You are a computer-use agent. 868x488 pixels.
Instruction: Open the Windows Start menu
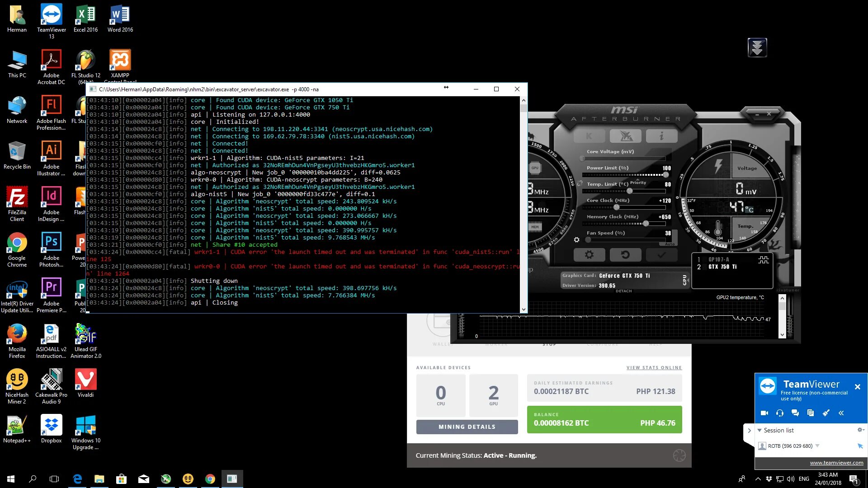pos(11,479)
